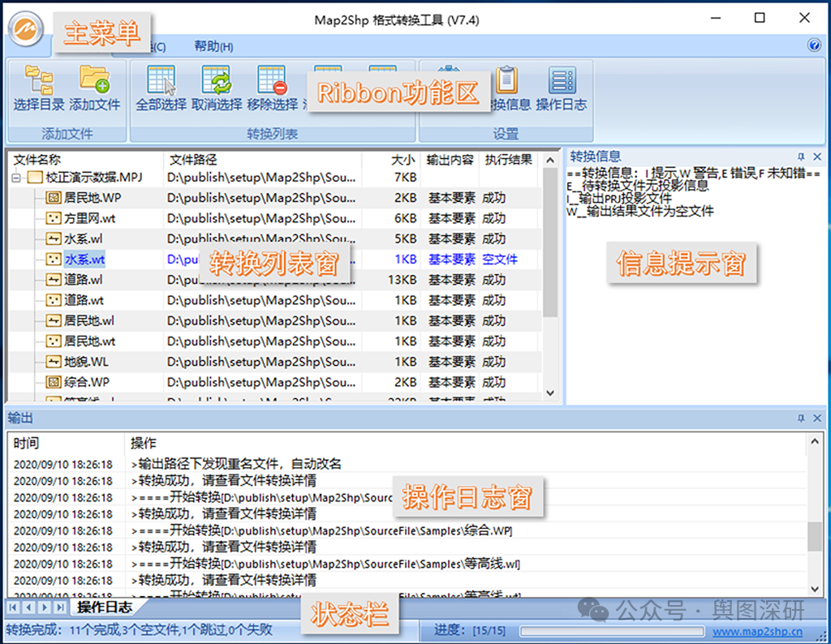Click down arrow of log scrollbar
Image resolution: width=831 pixels, height=644 pixels.
coord(815,589)
